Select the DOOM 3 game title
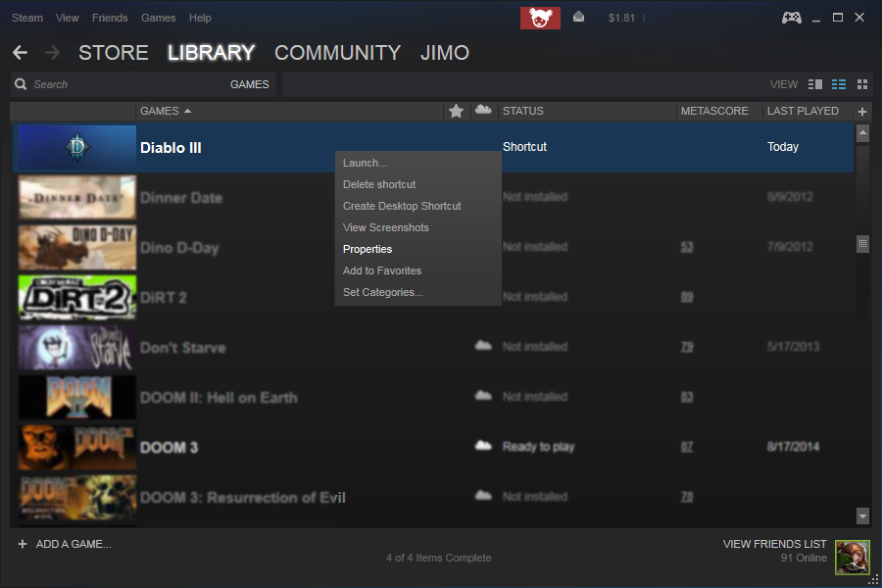The width and height of the screenshot is (882, 588). pos(169,448)
